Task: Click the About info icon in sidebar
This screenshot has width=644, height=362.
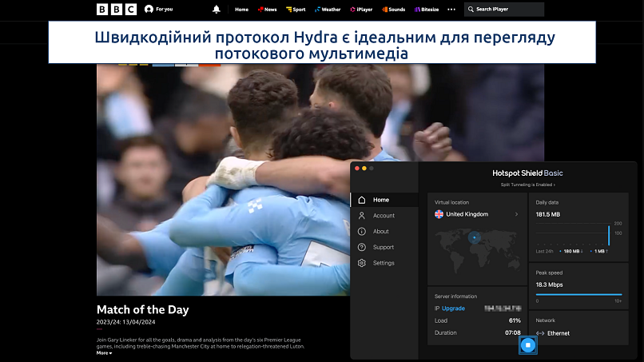Action: click(362, 232)
